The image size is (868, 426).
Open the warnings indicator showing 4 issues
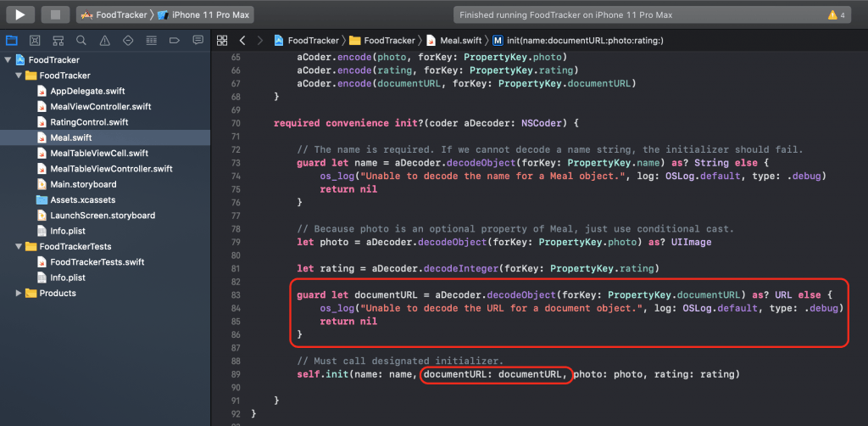836,15
